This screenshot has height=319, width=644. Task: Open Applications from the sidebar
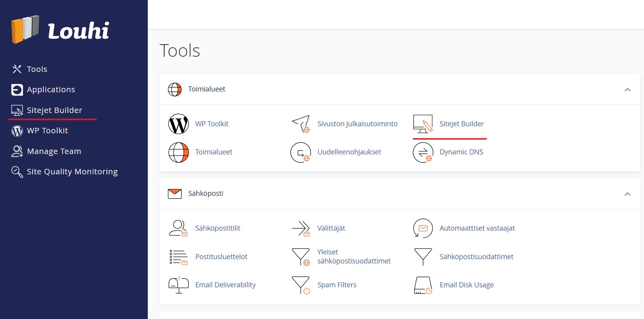(51, 90)
